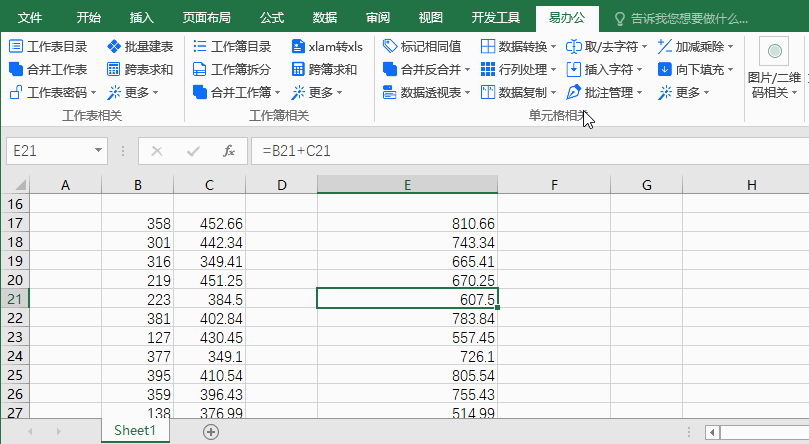
Task: Run xlam转xls converter
Action: [x=327, y=46]
